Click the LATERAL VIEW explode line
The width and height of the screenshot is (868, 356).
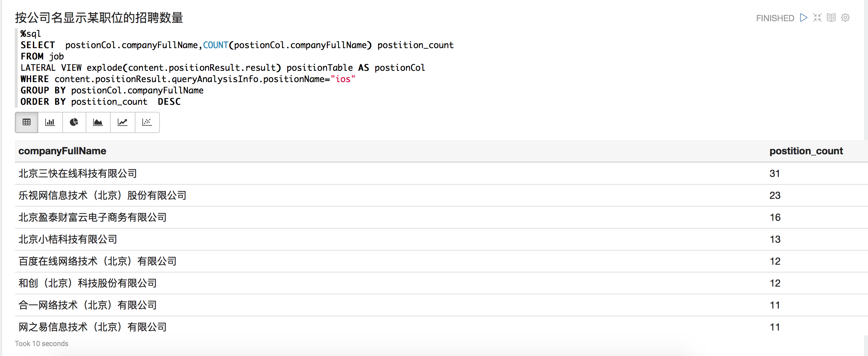point(222,68)
